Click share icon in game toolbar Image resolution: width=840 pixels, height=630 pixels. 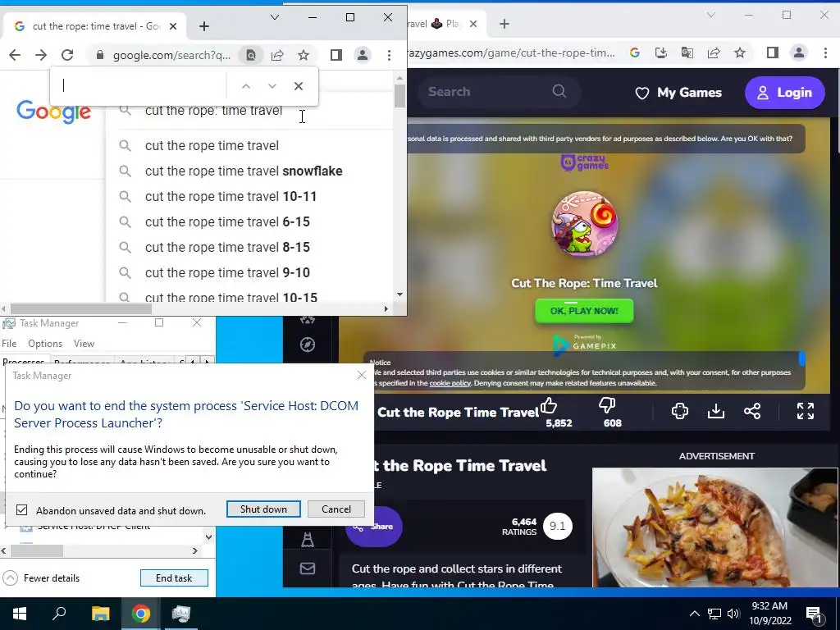click(x=752, y=411)
